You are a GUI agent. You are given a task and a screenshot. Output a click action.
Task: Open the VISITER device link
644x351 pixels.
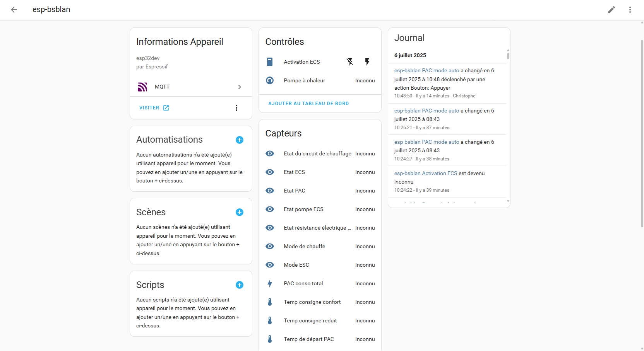click(154, 108)
